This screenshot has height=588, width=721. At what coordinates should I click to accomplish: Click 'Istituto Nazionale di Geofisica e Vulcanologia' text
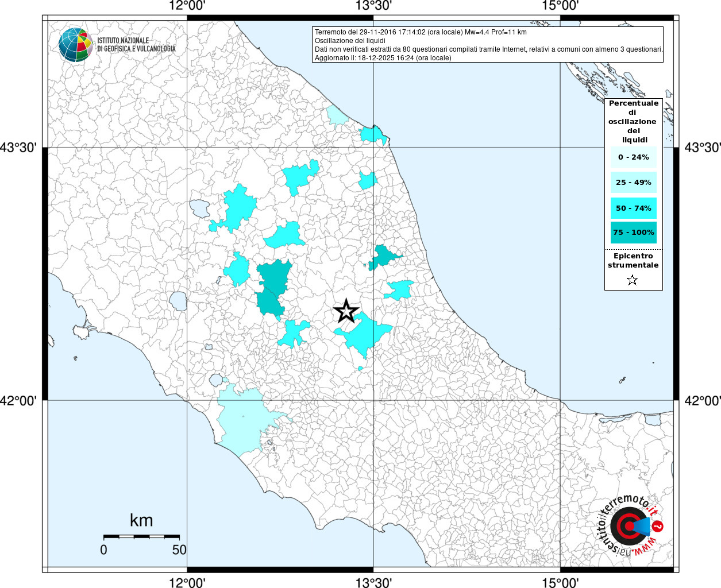point(136,45)
